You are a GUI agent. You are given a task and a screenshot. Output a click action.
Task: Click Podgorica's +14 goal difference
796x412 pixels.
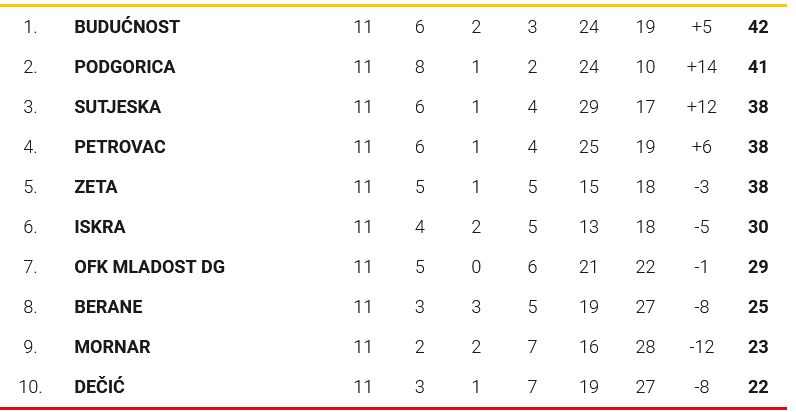[702, 67]
